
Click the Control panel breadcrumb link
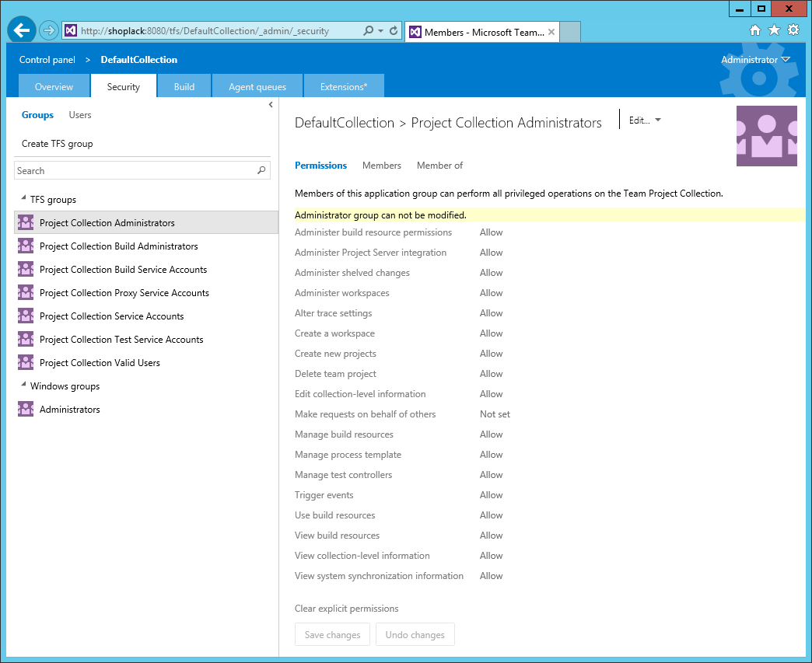coord(47,60)
